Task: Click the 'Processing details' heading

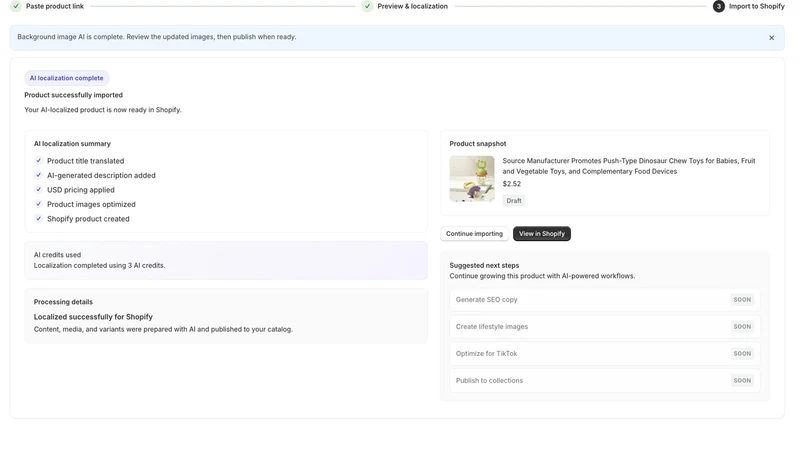Action: (x=63, y=302)
